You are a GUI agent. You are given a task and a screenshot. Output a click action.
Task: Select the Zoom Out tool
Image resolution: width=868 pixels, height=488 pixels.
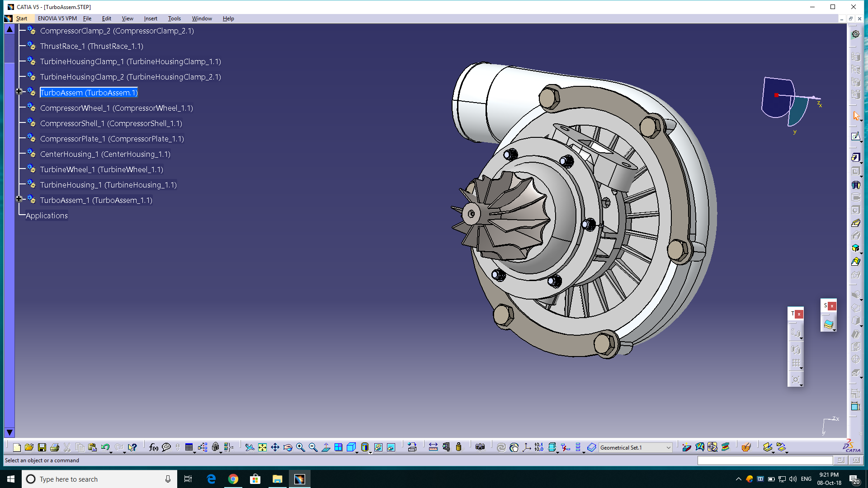pos(312,447)
